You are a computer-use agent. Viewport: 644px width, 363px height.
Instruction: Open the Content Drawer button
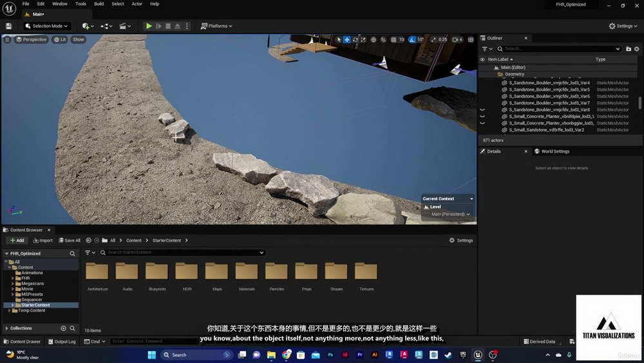22,341
